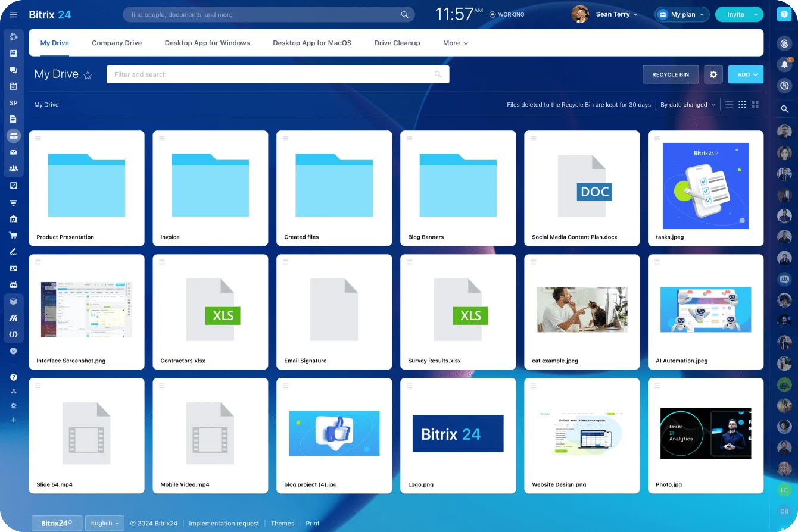Open the Marketing sidebar icon
798x532 pixels.
pyautogui.click(x=13, y=318)
